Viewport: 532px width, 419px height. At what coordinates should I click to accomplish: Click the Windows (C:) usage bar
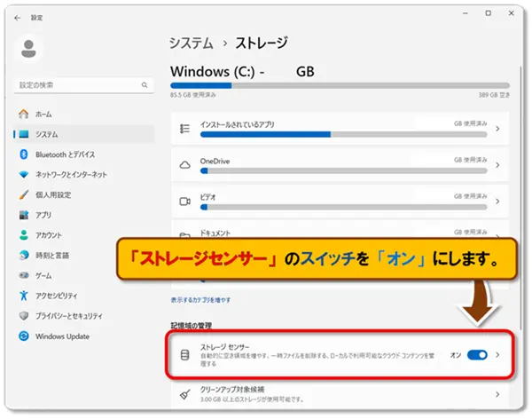click(340, 85)
